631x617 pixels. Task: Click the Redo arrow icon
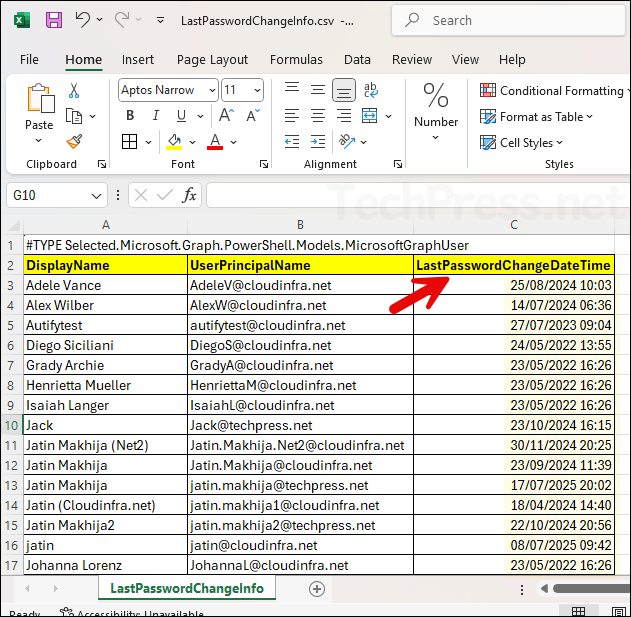click(122, 19)
